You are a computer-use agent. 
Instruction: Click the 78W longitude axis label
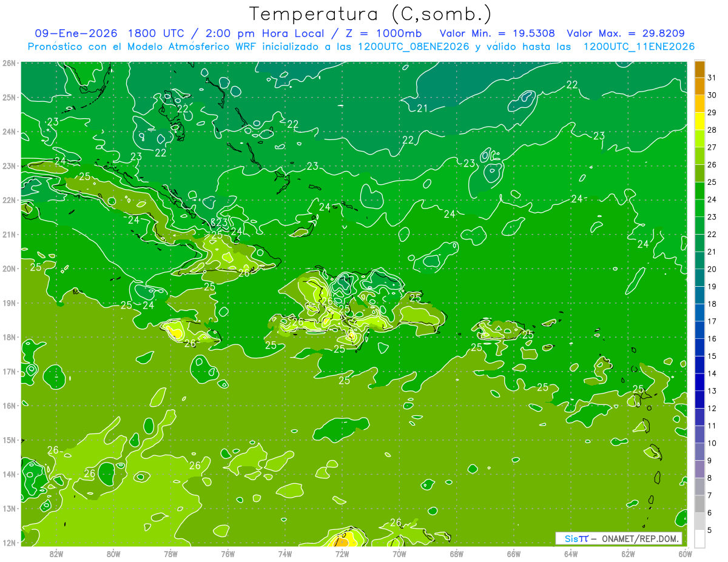[170, 554]
